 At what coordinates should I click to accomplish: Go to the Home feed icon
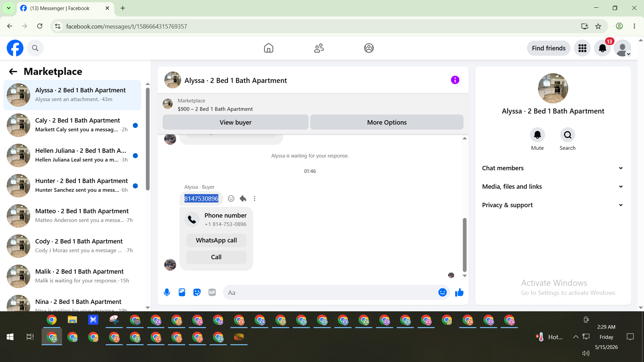click(268, 48)
